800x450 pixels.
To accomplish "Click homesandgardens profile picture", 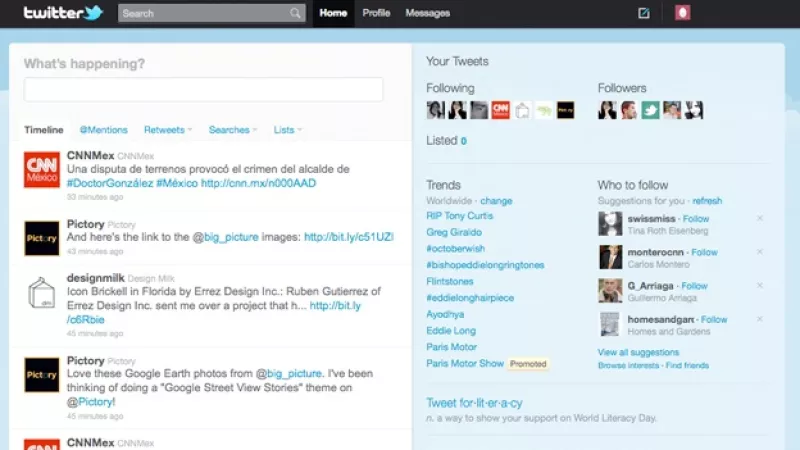I will (x=610, y=324).
